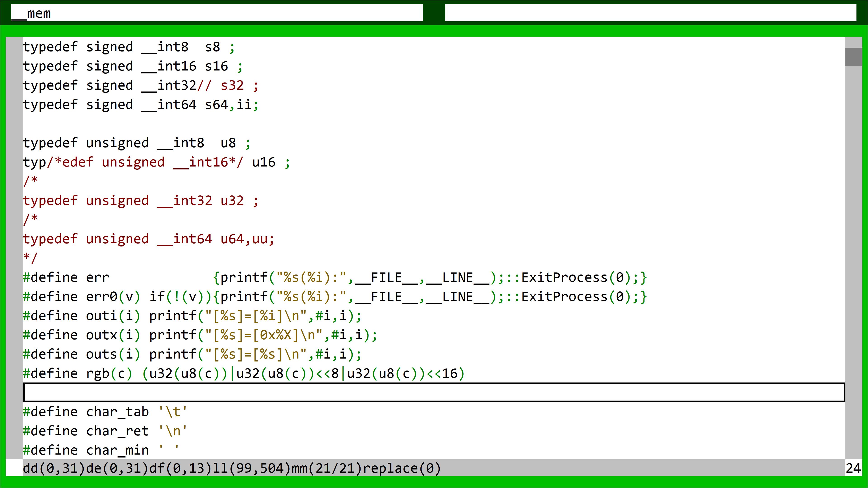Click the typedef signed __int8 s8 line
The height and width of the screenshot is (488, 868).
pyautogui.click(x=128, y=47)
